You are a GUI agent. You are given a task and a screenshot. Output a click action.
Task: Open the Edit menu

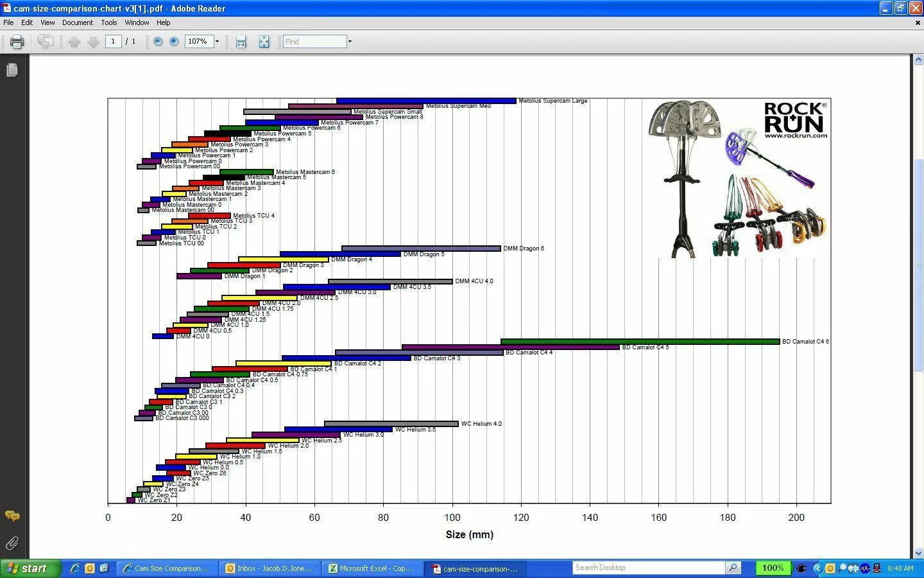pos(27,22)
